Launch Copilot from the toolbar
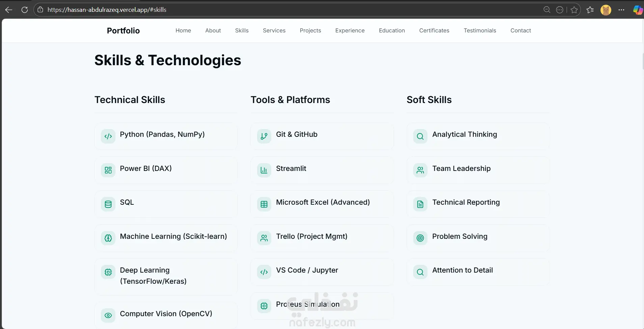Screen dimensions: 644x329 638,10
